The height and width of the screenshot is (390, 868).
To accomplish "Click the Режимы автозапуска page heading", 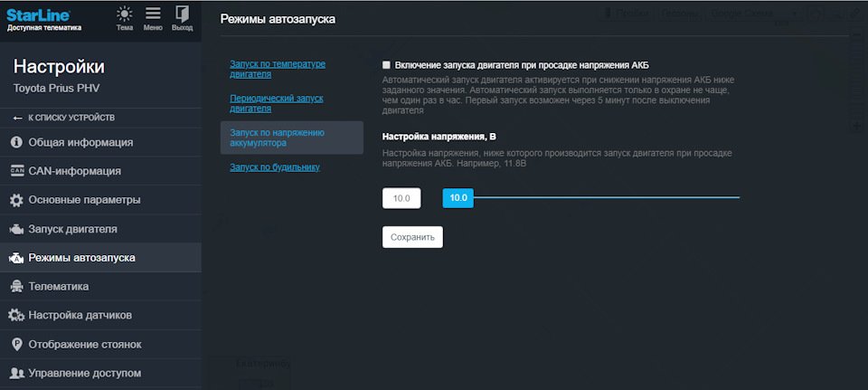I will click(278, 19).
